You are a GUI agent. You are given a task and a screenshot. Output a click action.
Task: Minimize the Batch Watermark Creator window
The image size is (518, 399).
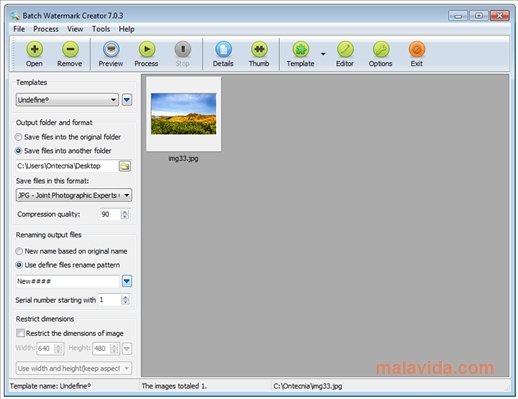(x=458, y=16)
